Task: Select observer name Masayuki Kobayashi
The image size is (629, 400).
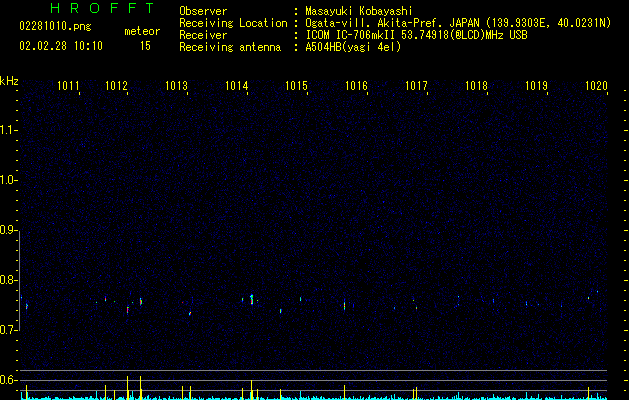Action: [x=359, y=11]
